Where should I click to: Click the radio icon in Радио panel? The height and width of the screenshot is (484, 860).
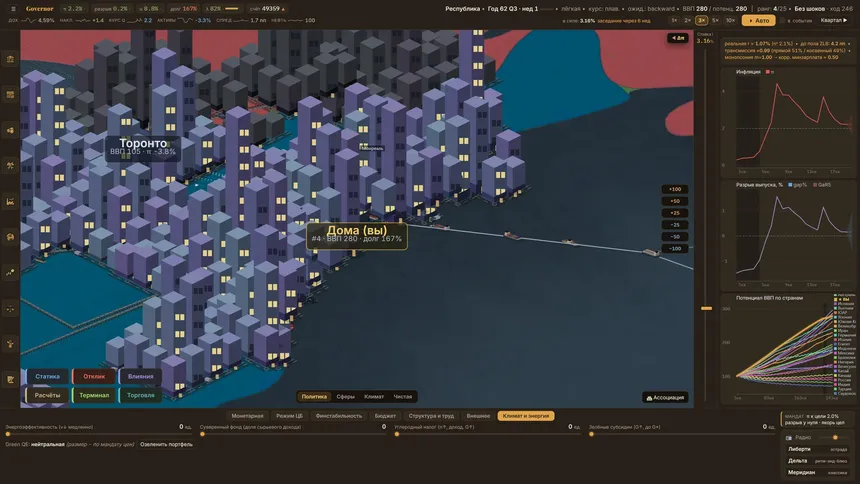click(789, 438)
